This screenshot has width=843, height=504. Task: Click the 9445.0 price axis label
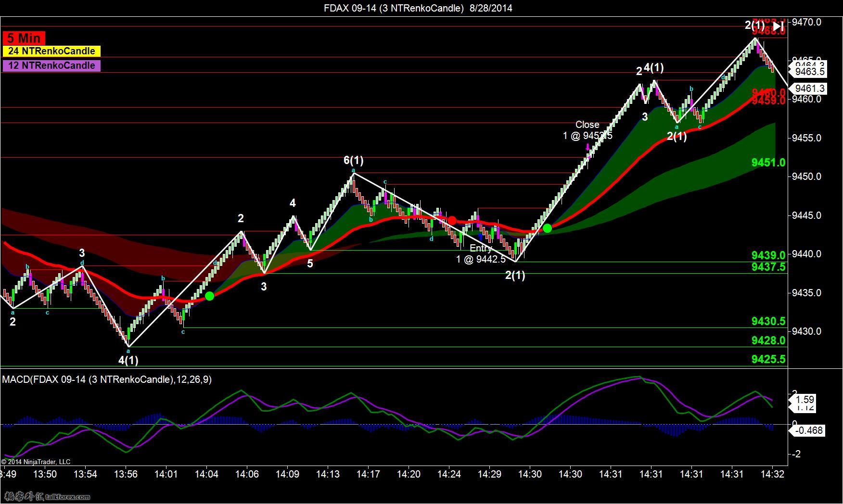(806, 215)
